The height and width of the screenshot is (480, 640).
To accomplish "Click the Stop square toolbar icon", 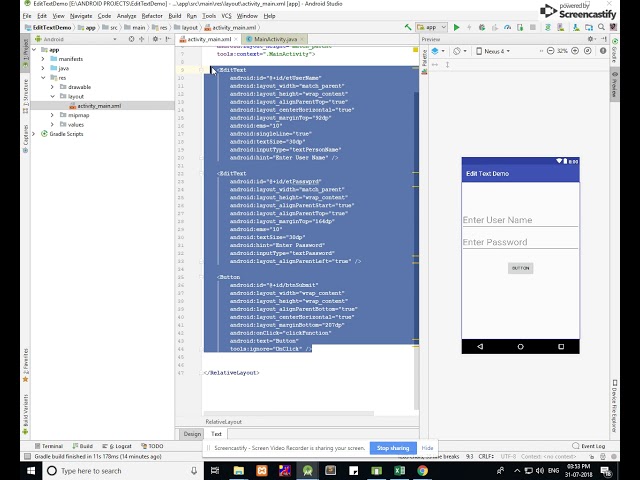I will [533, 27].
